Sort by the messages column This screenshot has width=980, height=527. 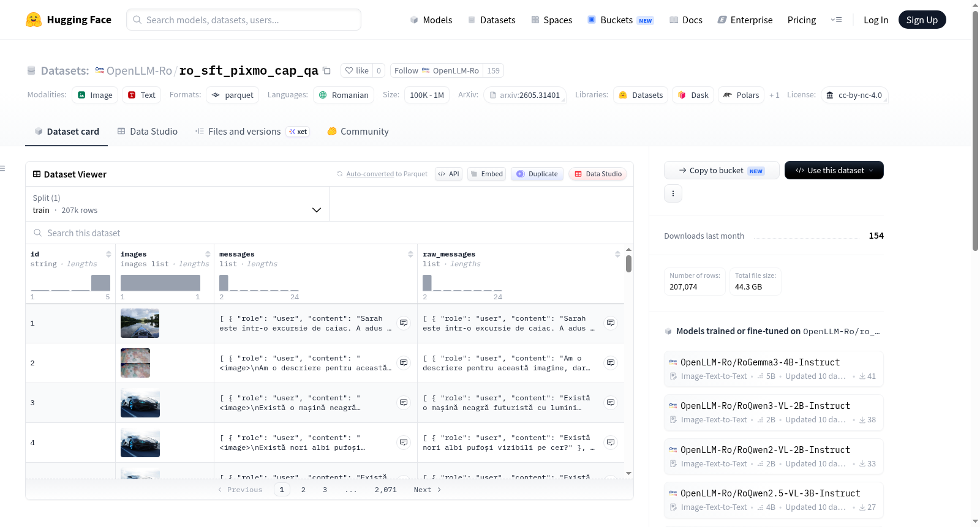pyautogui.click(x=410, y=254)
